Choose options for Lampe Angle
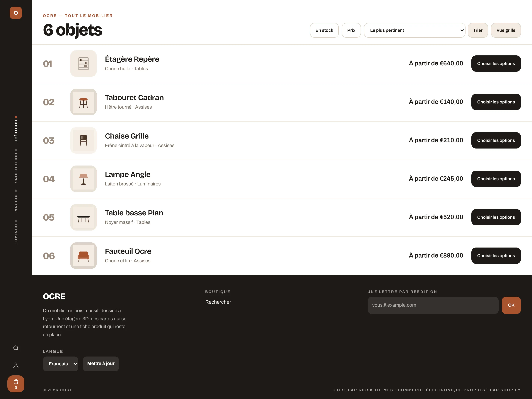532x399 pixels. 496,179
